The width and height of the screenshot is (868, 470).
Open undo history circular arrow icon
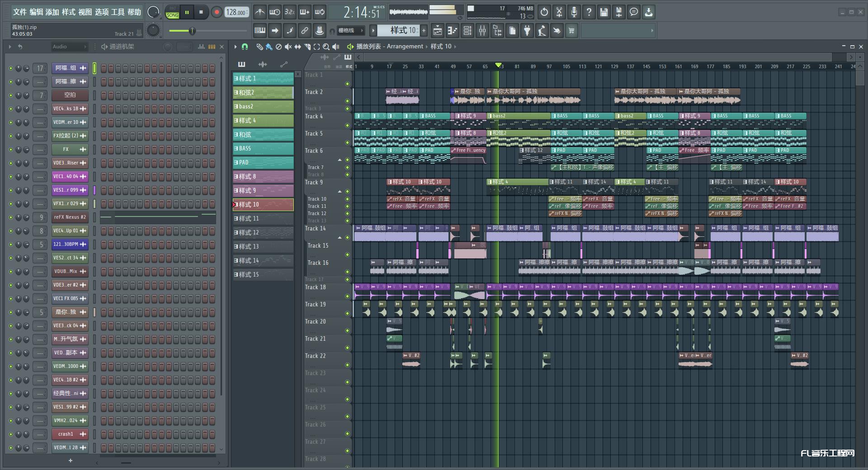[x=544, y=12]
